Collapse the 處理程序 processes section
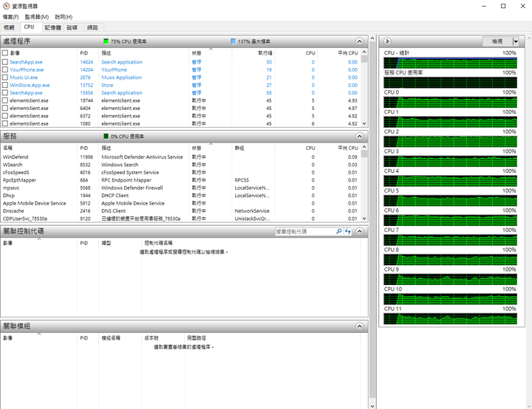532x409 pixels. (360, 41)
